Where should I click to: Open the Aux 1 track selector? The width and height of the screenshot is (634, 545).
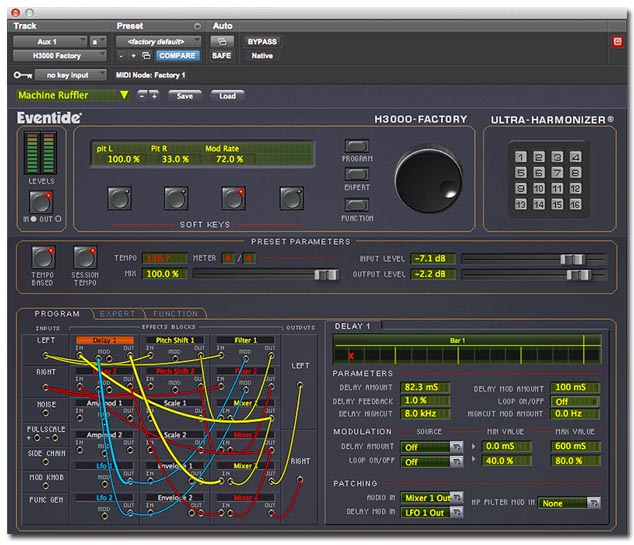tap(50, 42)
